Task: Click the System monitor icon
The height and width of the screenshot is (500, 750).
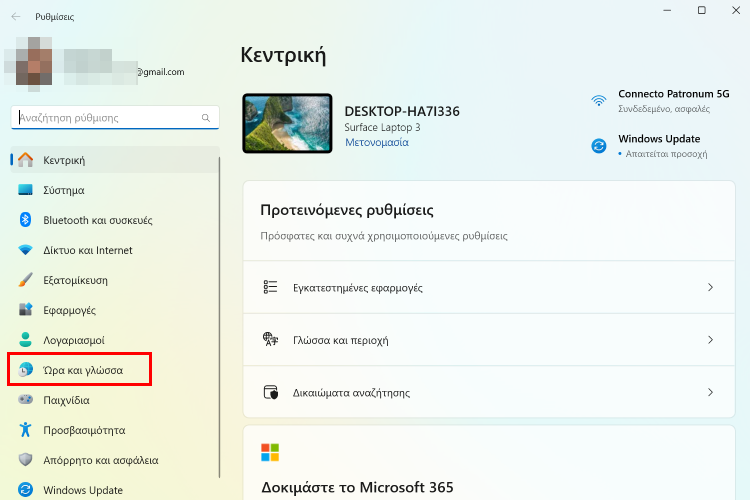Action: click(x=25, y=190)
